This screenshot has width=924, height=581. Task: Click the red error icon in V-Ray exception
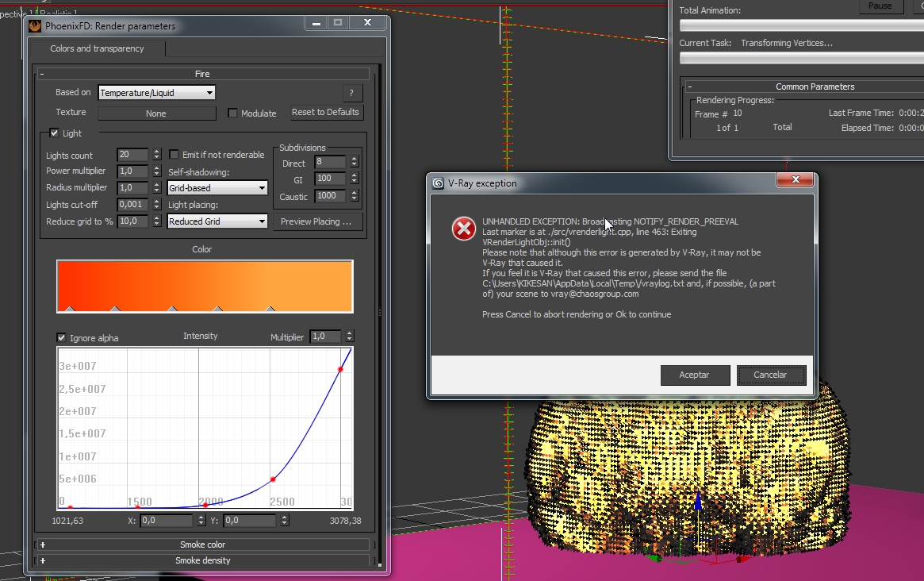coord(464,229)
